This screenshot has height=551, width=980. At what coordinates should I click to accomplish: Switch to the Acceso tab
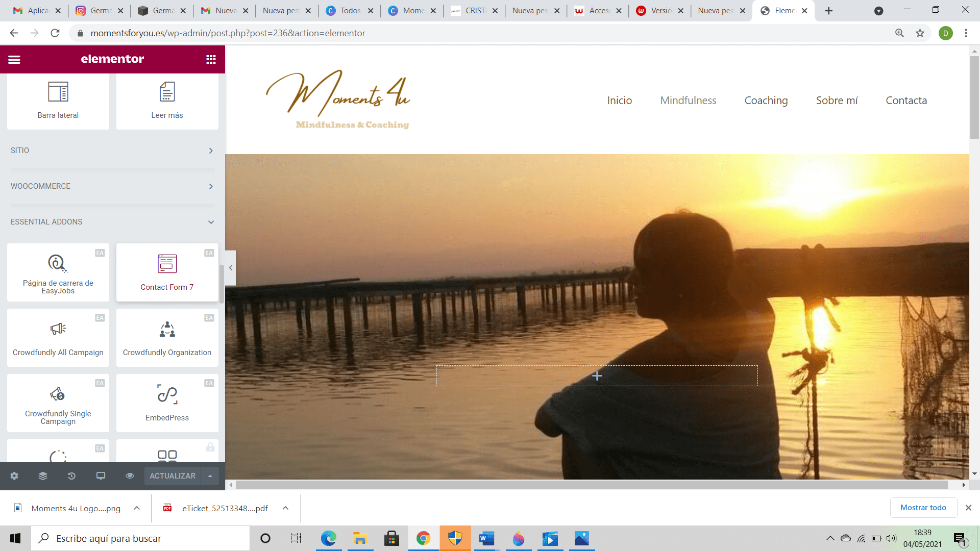point(598,11)
